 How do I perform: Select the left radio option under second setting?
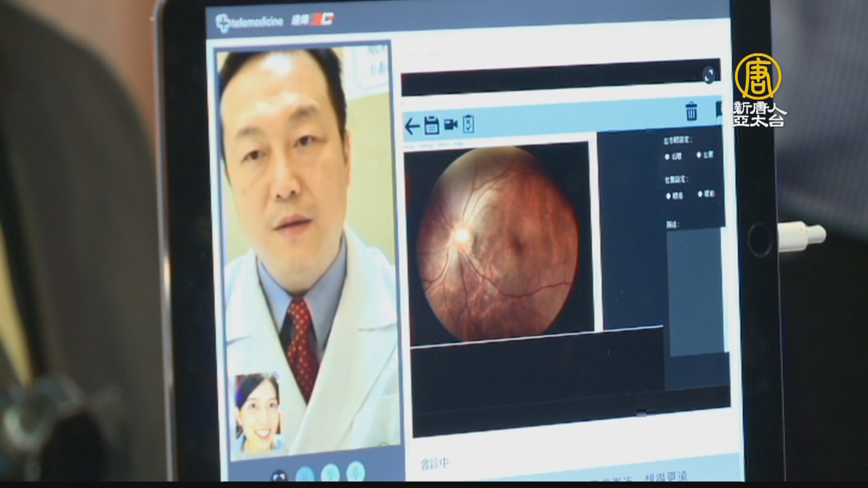pyautogui.click(x=669, y=196)
